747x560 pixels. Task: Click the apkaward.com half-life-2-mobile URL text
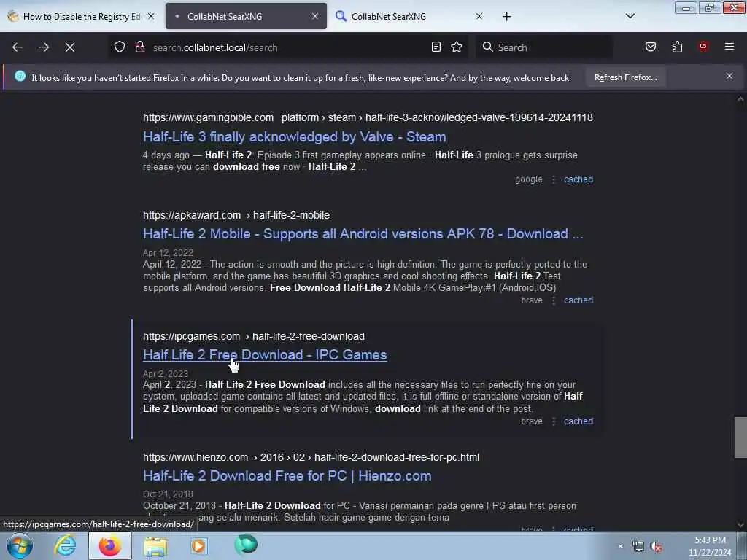pyautogui.click(x=236, y=215)
